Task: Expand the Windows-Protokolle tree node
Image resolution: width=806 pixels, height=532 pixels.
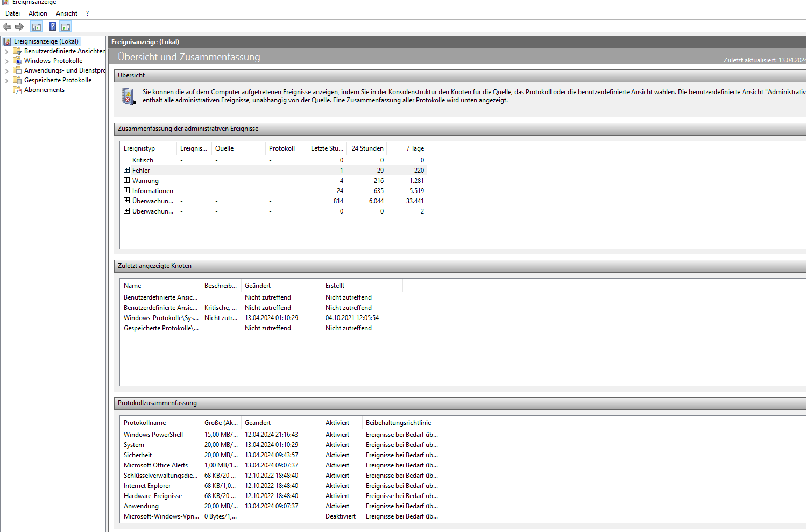Action: pos(6,61)
